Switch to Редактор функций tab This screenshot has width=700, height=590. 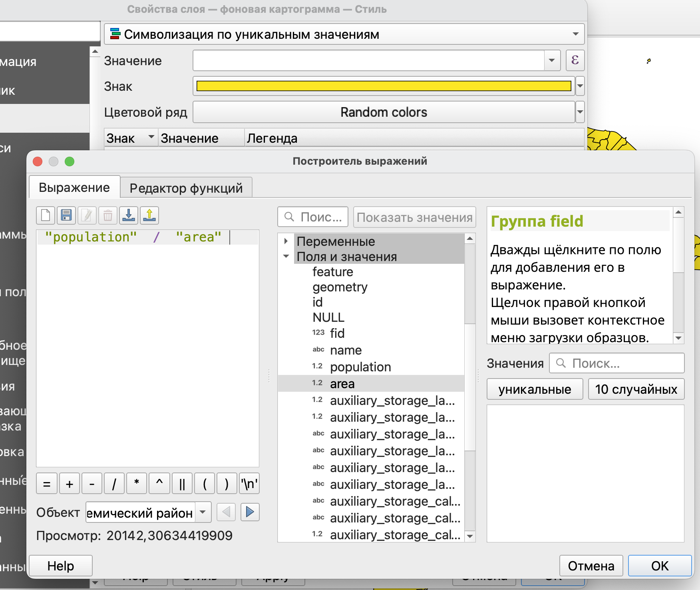[186, 188]
